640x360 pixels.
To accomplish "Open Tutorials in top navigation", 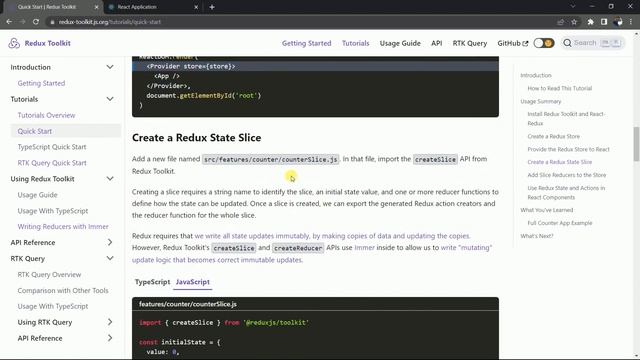I will [x=356, y=43].
